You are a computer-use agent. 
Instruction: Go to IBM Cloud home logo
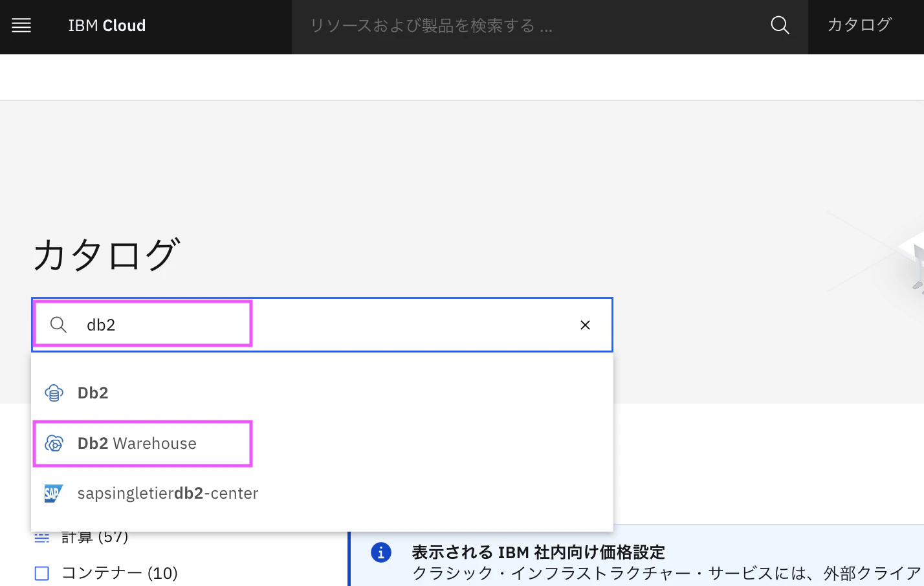[107, 26]
